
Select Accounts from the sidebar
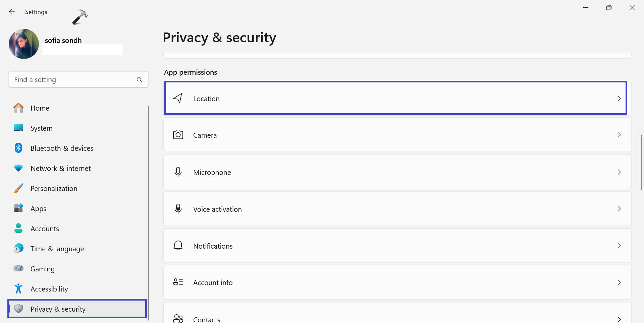pos(45,228)
